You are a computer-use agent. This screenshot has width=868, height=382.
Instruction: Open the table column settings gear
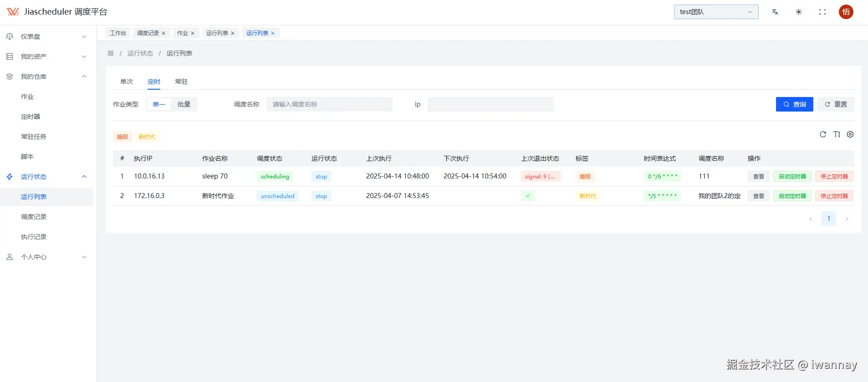click(850, 134)
